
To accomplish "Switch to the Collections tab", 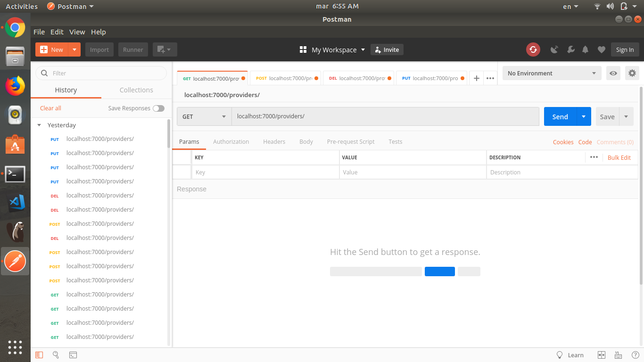I will coord(136,90).
